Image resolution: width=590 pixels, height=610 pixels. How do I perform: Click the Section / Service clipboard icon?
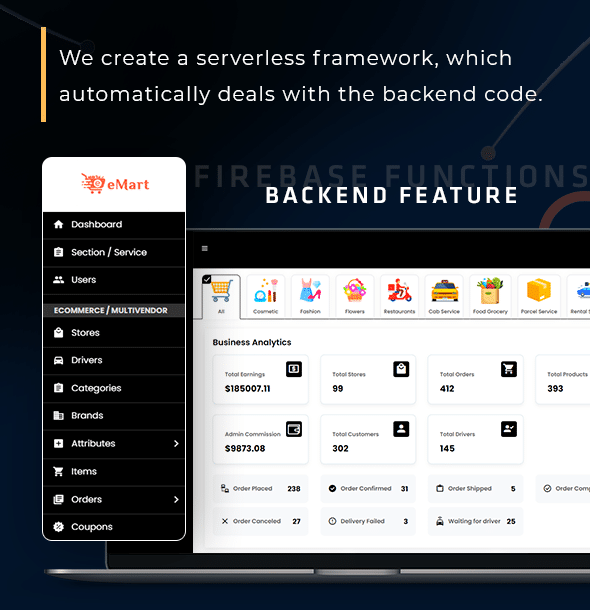point(58,252)
